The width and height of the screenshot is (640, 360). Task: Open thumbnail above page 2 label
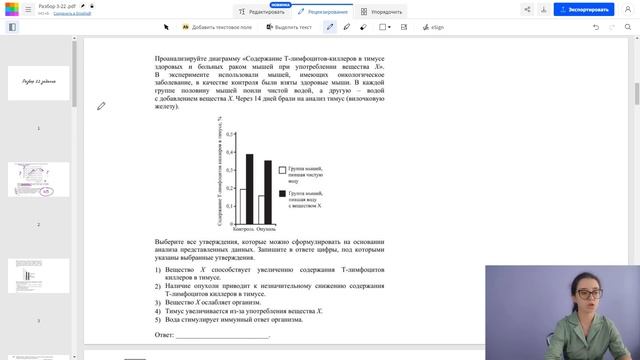[x=39, y=180]
